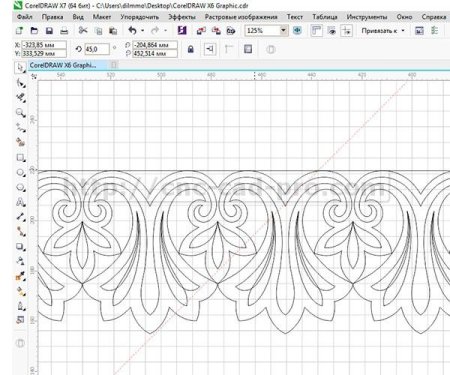Screen dimensions: 450x375
Task: Select the Zoom magnifier tool
Action: 20,113
